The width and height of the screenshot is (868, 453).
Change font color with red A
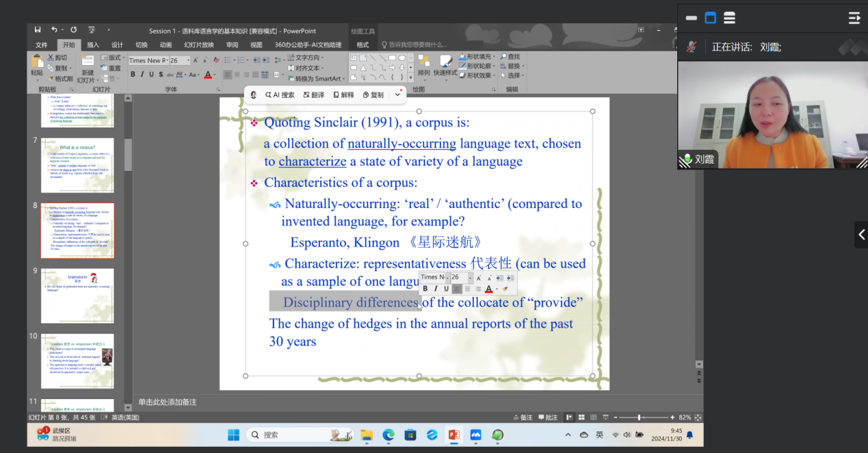coord(208,75)
